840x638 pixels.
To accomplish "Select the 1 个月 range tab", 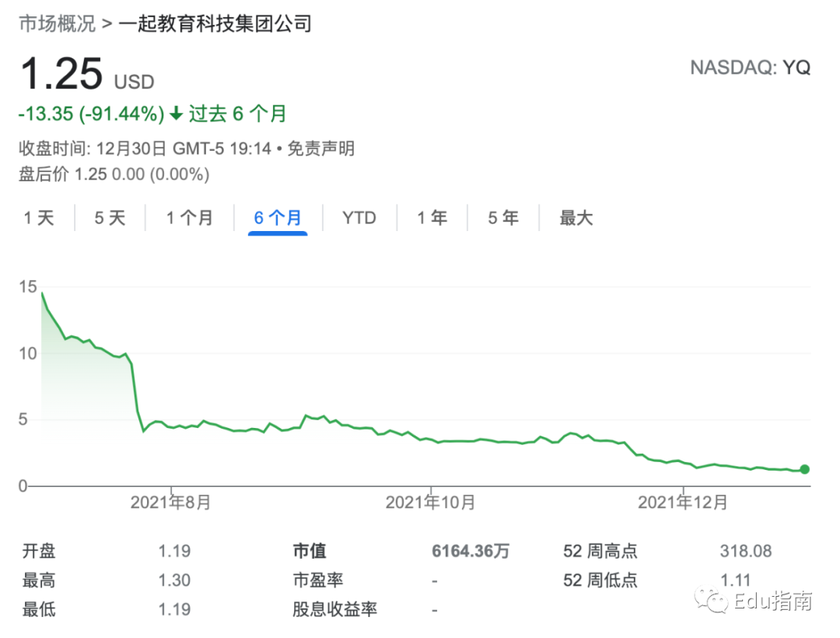I will pyautogui.click(x=190, y=218).
